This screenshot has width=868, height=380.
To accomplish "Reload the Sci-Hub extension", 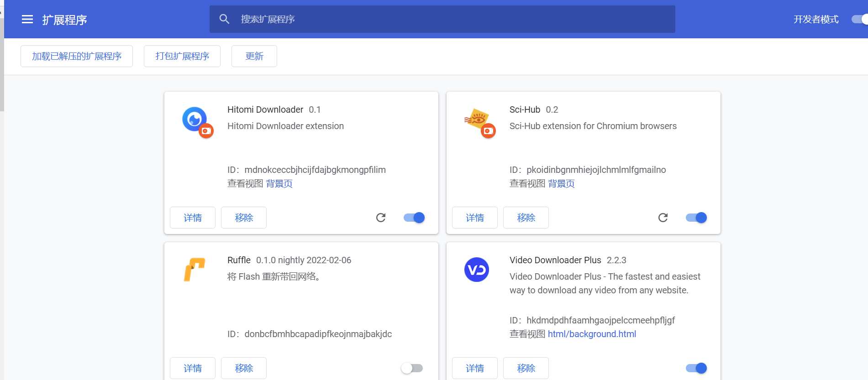I will click(663, 218).
